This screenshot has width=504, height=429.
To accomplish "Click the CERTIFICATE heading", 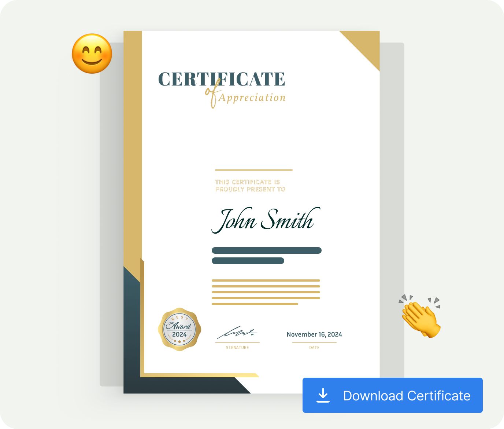I will point(222,79).
